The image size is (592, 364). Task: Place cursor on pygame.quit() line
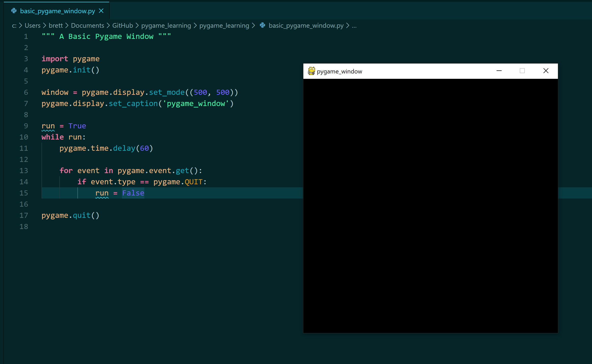[70, 215]
